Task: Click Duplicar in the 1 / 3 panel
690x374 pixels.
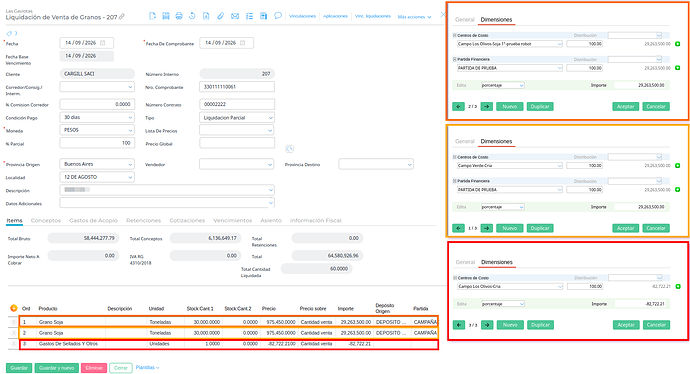Action: (x=540, y=228)
